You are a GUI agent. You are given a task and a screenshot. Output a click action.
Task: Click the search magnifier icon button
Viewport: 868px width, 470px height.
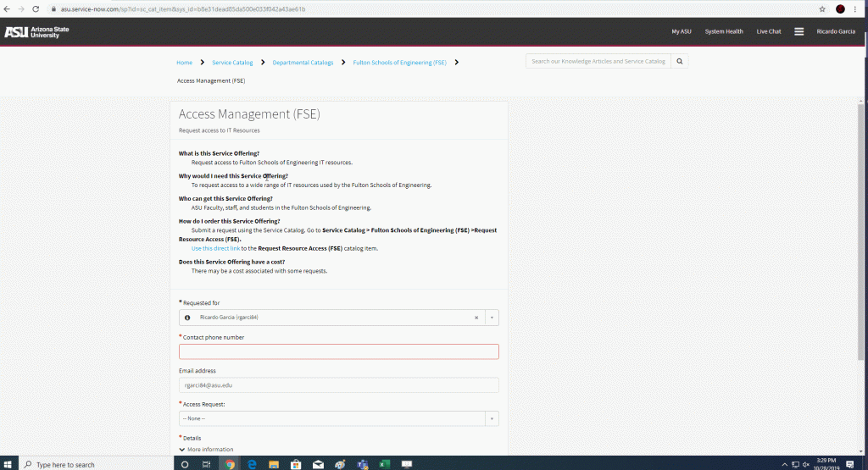click(x=680, y=62)
